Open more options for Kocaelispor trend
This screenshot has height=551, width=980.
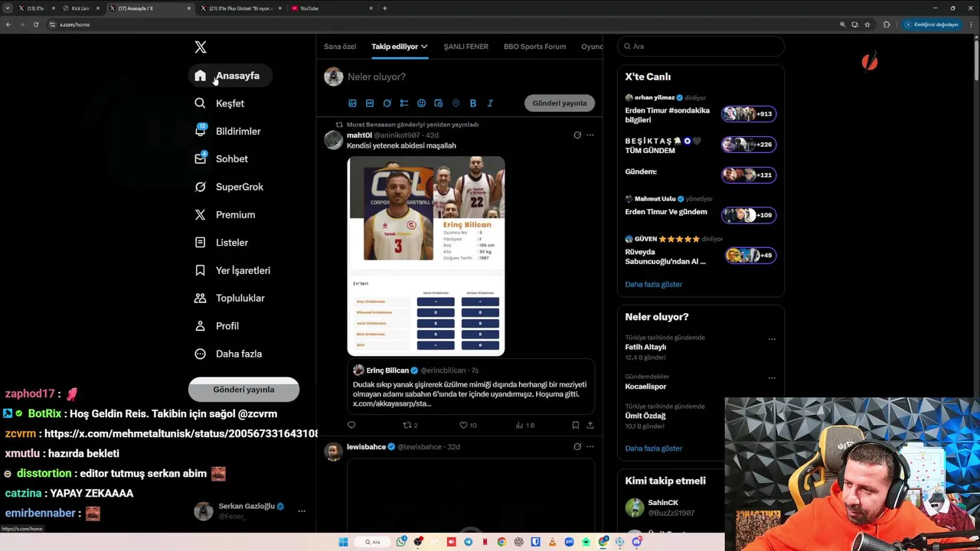pos(772,378)
